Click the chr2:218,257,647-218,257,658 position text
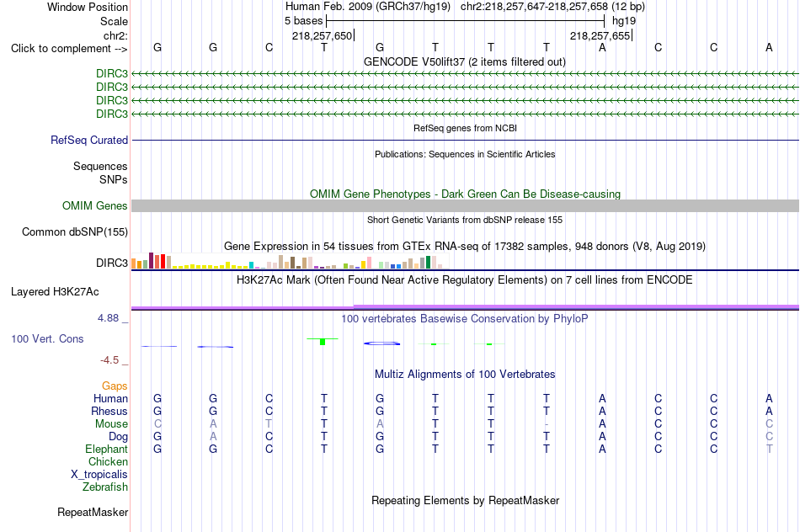Screen dimensions: 800x532 pos(534,7)
